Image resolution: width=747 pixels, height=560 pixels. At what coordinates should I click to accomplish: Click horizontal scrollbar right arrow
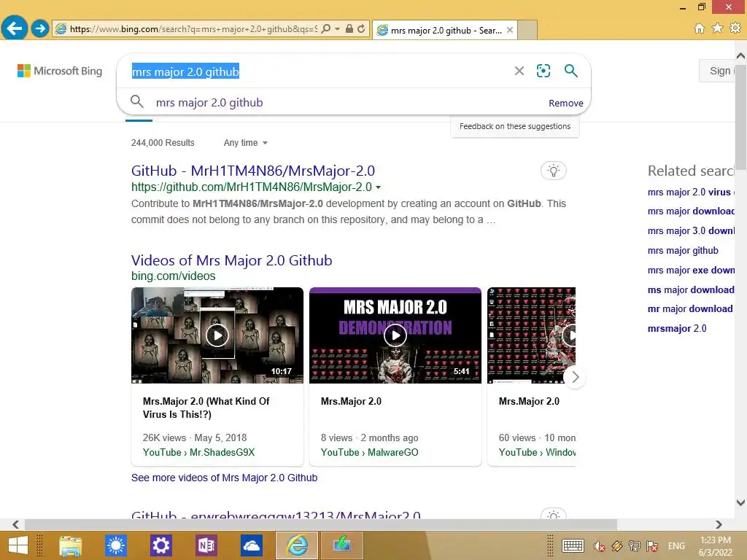tap(719, 524)
